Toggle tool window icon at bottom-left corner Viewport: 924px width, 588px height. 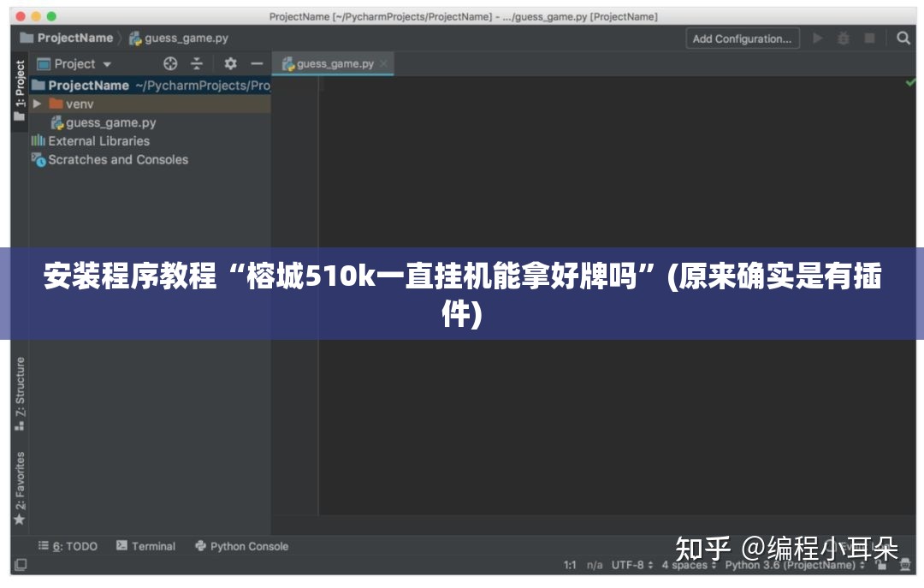click(x=20, y=565)
